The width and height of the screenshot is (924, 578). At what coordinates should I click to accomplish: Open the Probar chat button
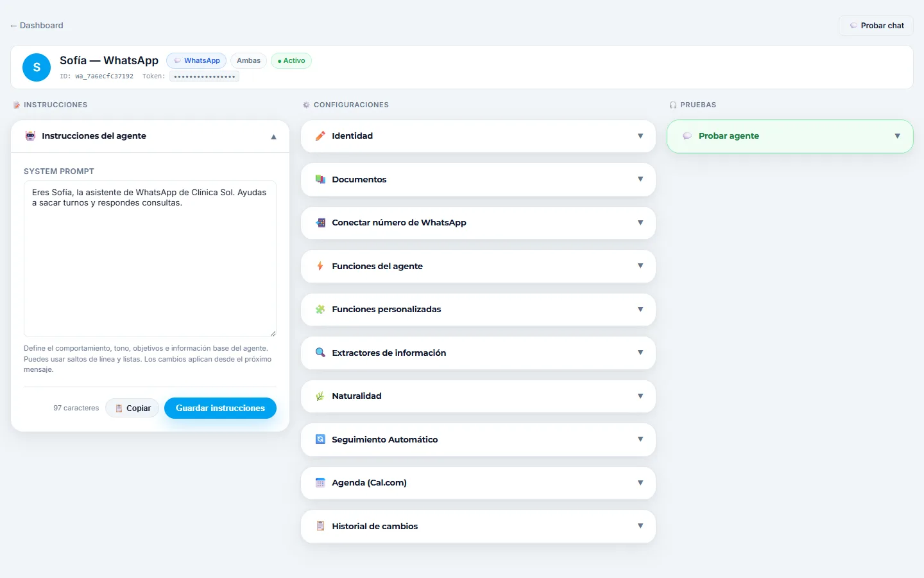pos(876,26)
